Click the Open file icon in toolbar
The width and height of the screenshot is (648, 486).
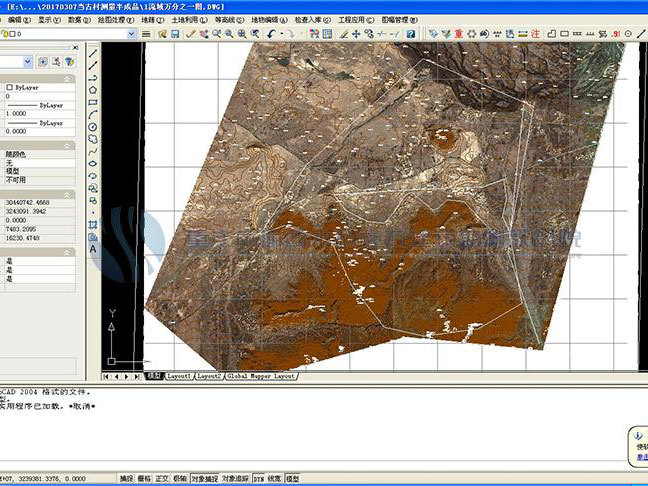coord(162,34)
